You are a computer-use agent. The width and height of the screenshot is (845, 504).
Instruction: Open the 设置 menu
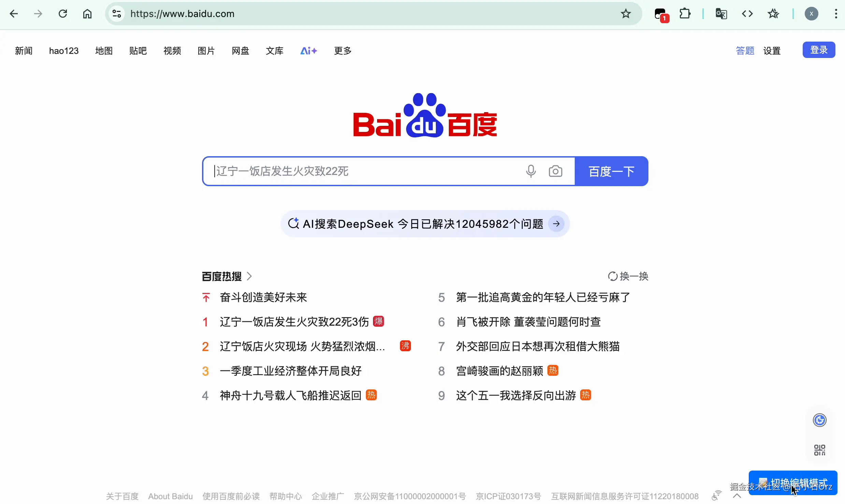click(772, 51)
